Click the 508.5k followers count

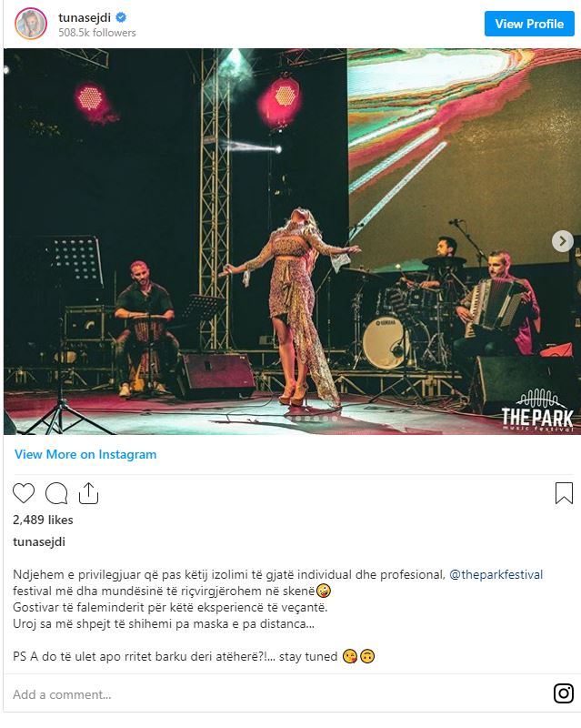97,33
